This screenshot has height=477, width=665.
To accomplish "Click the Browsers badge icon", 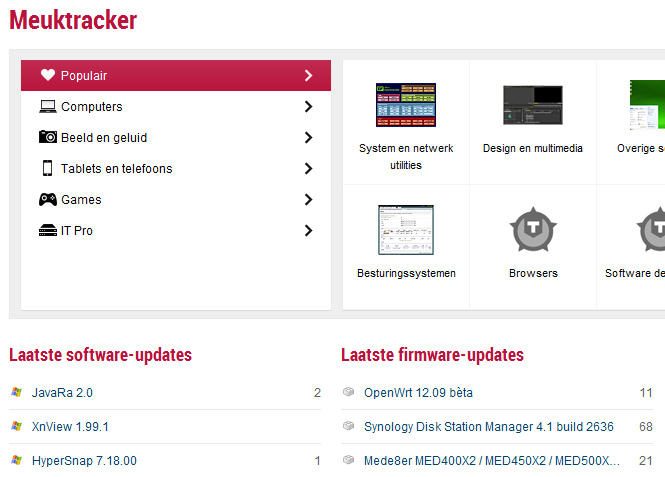I will 533,229.
